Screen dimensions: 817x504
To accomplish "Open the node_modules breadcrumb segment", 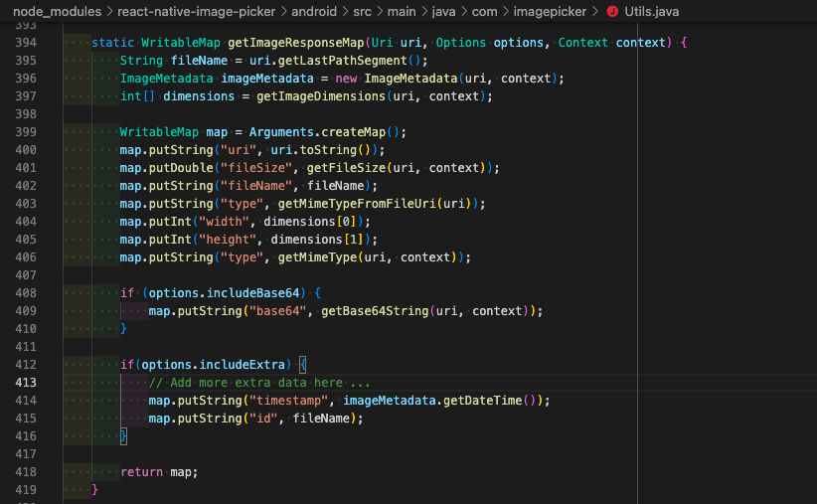I will tap(58, 12).
